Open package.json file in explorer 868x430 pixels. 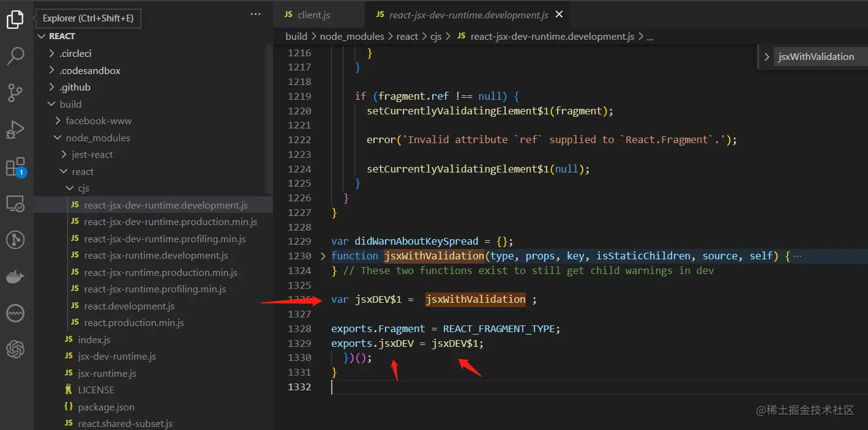pyautogui.click(x=106, y=407)
